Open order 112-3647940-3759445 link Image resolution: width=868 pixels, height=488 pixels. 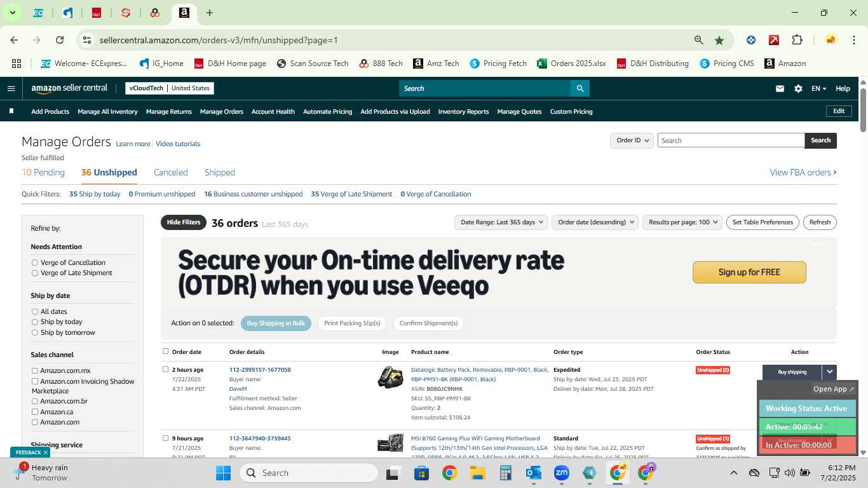pos(260,438)
